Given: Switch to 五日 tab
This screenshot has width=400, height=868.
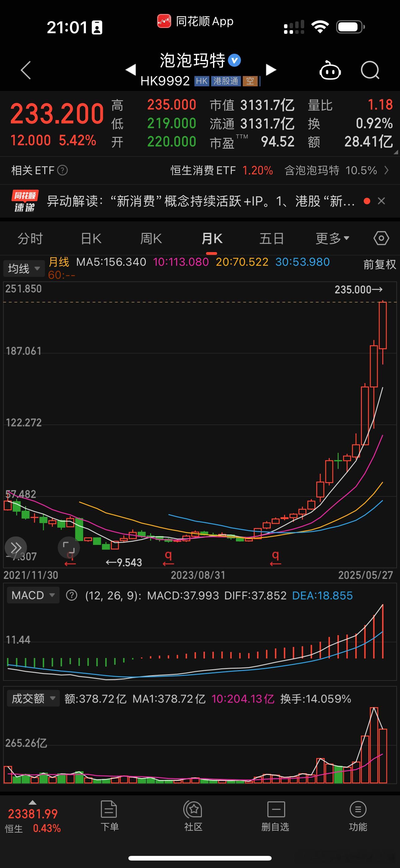Looking at the screenshot, I should point(272,238).
